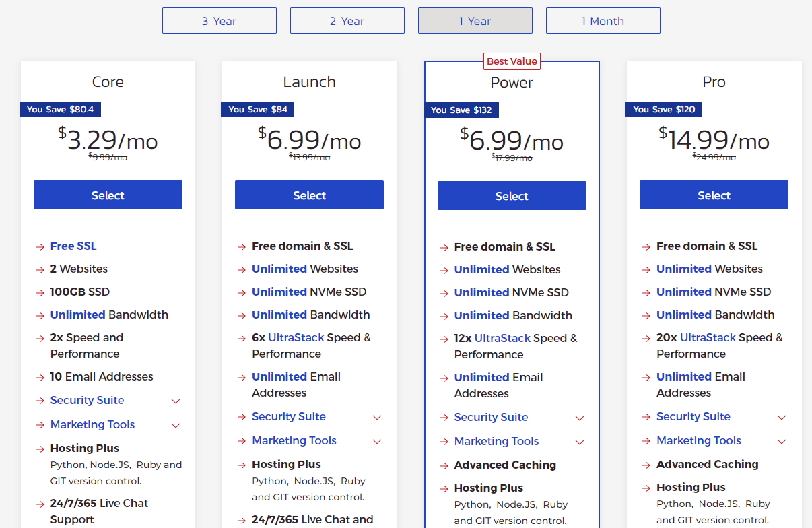Pick the Pro plan Select button

click(714, 195)
